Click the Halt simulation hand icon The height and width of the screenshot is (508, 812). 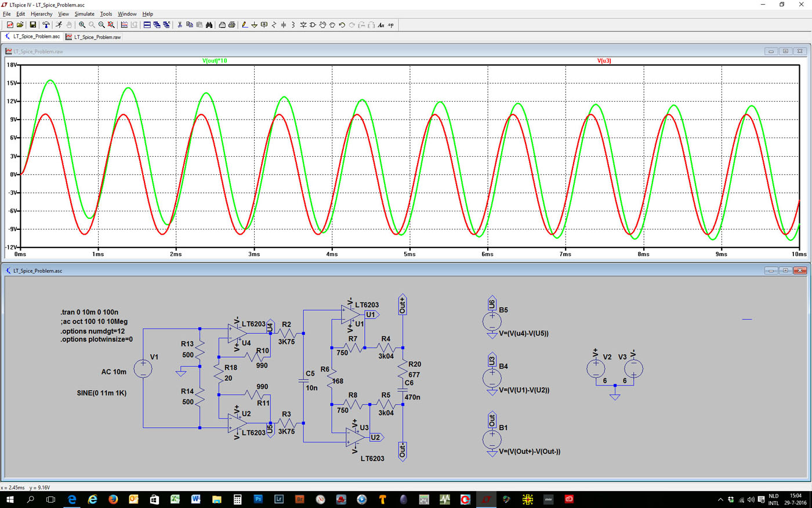[x=68, y=25]
